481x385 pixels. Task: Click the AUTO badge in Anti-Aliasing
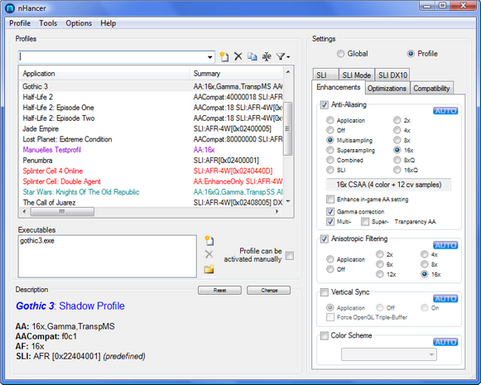[445, 111]
